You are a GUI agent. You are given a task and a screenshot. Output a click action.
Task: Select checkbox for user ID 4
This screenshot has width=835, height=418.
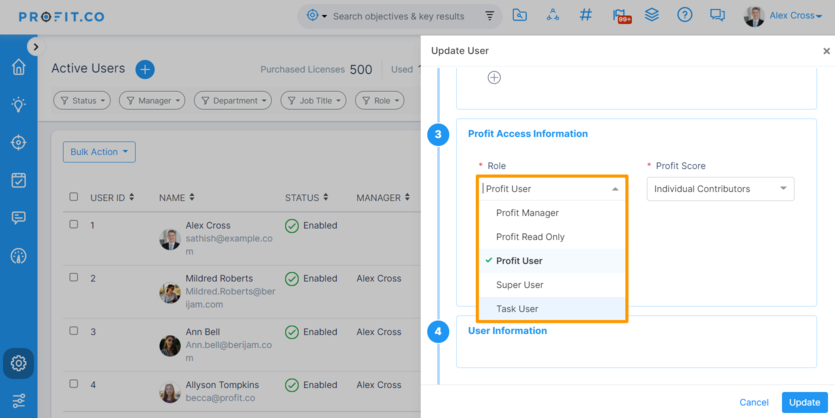click(x=73, y=384)
